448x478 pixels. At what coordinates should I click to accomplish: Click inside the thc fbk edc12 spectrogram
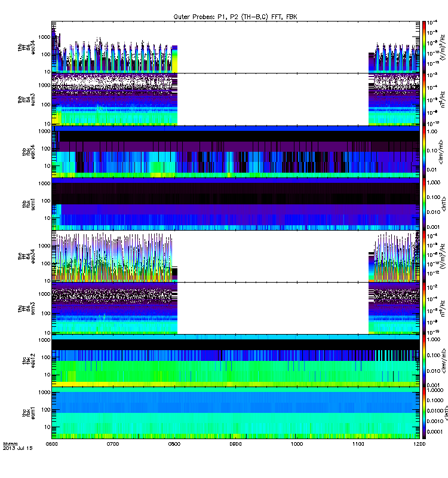coord(235,361)
